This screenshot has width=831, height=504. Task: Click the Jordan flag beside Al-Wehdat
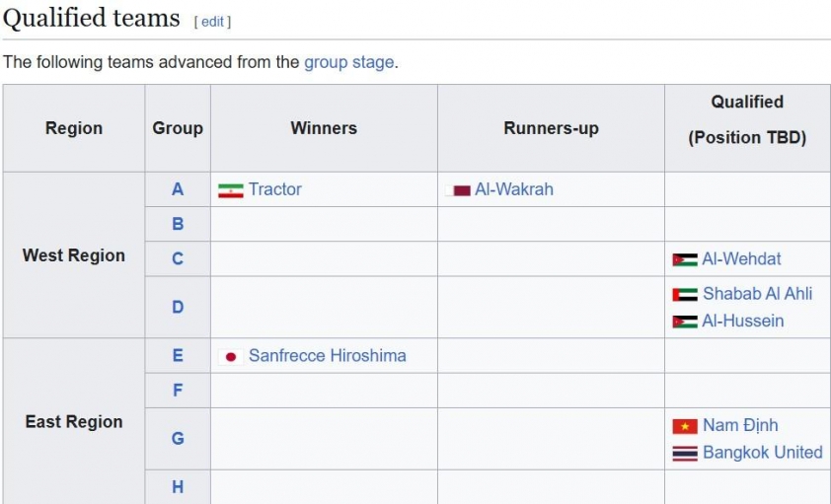(685, 260)
